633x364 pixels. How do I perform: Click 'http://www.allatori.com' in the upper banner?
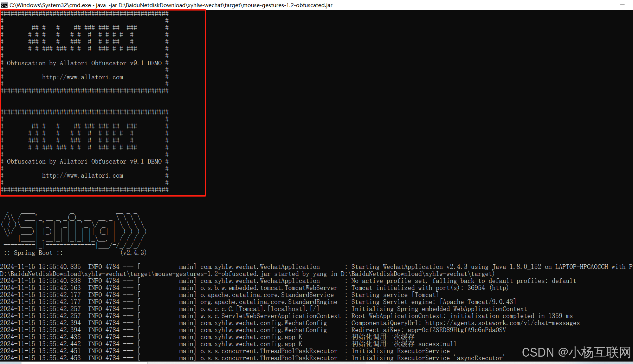83,77
